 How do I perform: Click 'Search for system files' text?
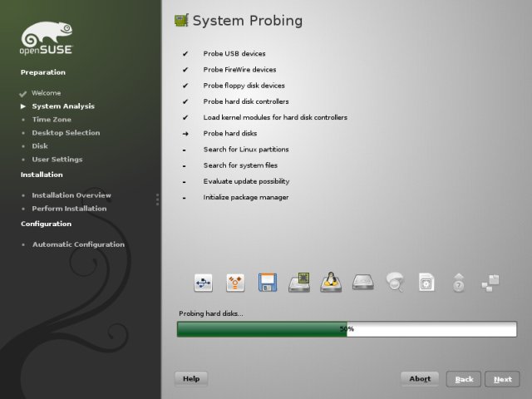point(240,165)
